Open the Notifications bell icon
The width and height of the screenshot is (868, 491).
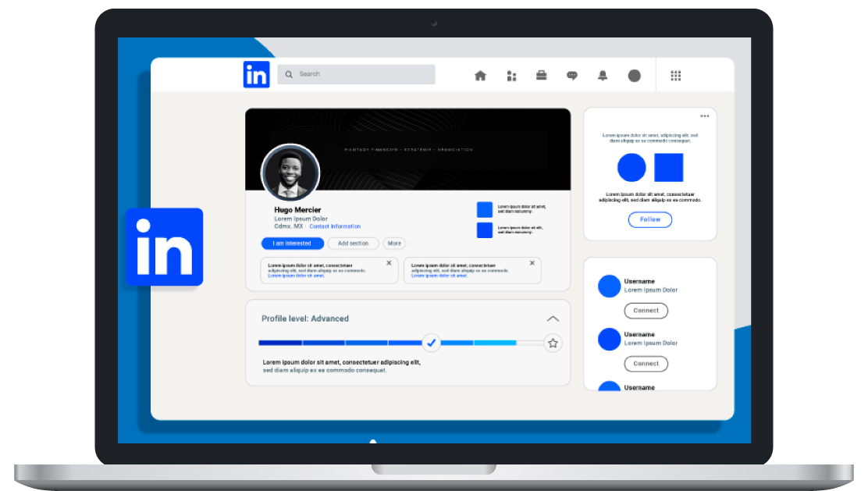tap(603, 76)
